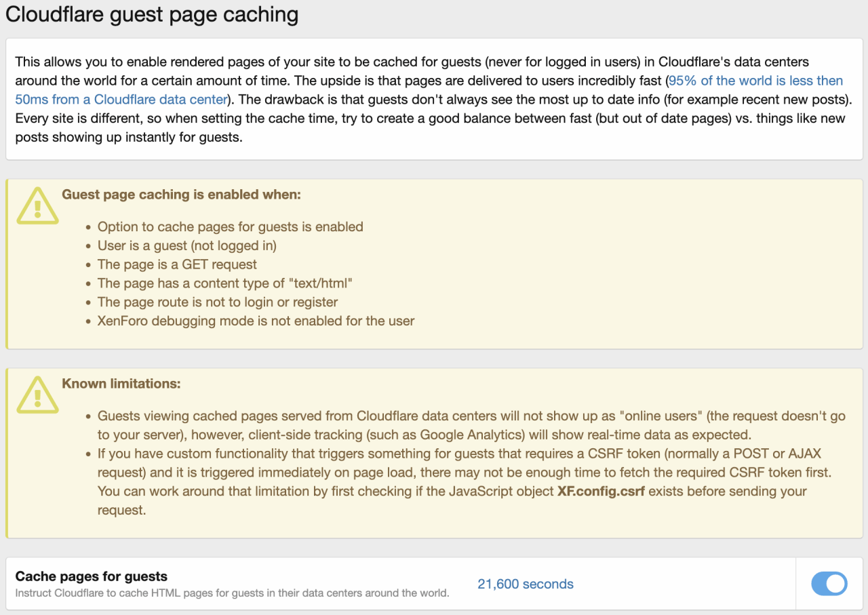This screenshot has width=868, height=615.
Task: Click the "XenForo debugging mode" bullet
Action: tap(256, 321)
